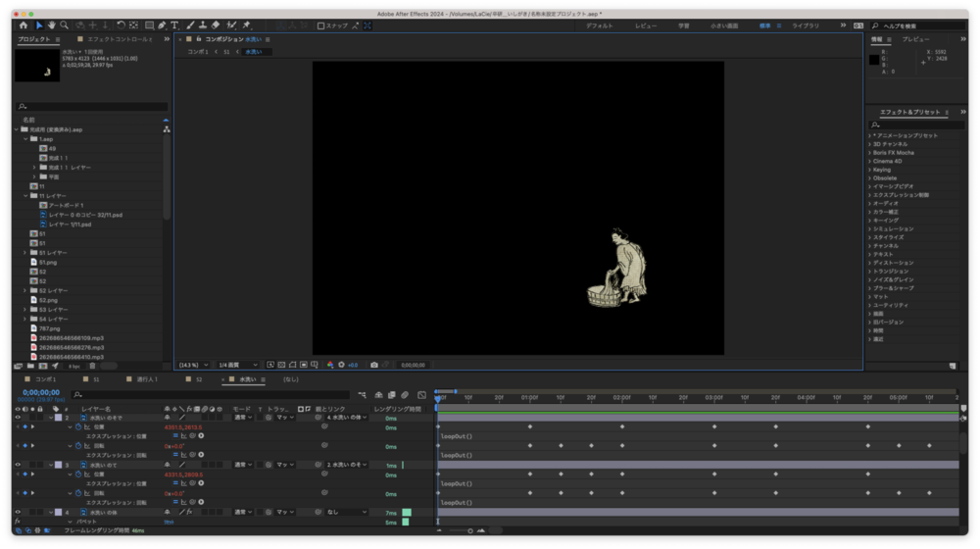Collapse the 11 レイヤー folder in the project panel
Image resolution: width=980 pixels, height=549 pixels.
pyautogui.click(x=25, y=196)
